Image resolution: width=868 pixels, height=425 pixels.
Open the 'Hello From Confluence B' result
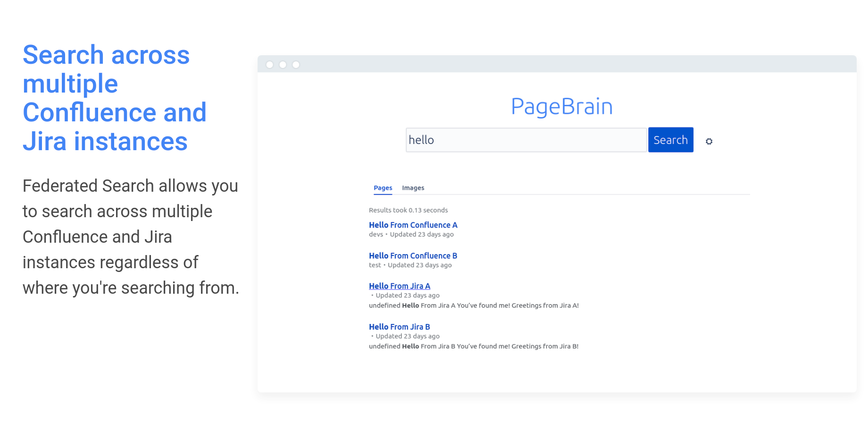pos(413,256)
